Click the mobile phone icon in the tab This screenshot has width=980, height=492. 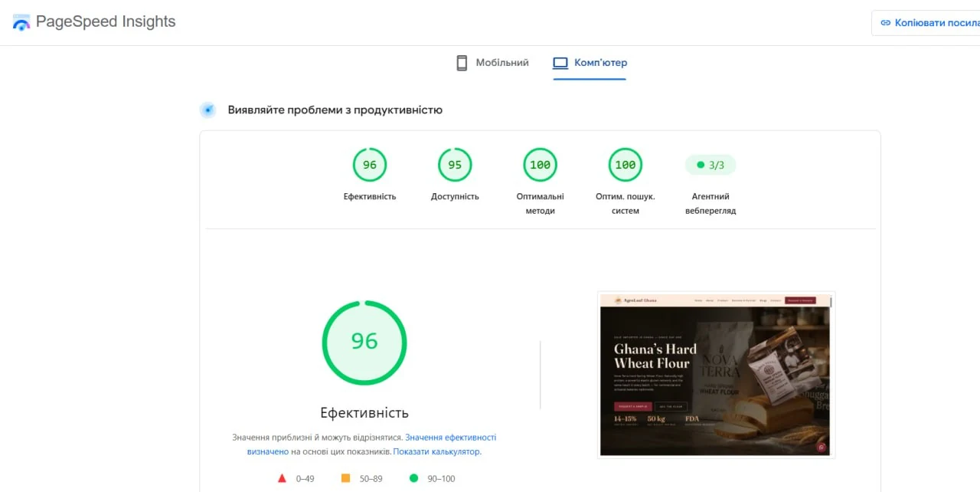coord(462,63)
